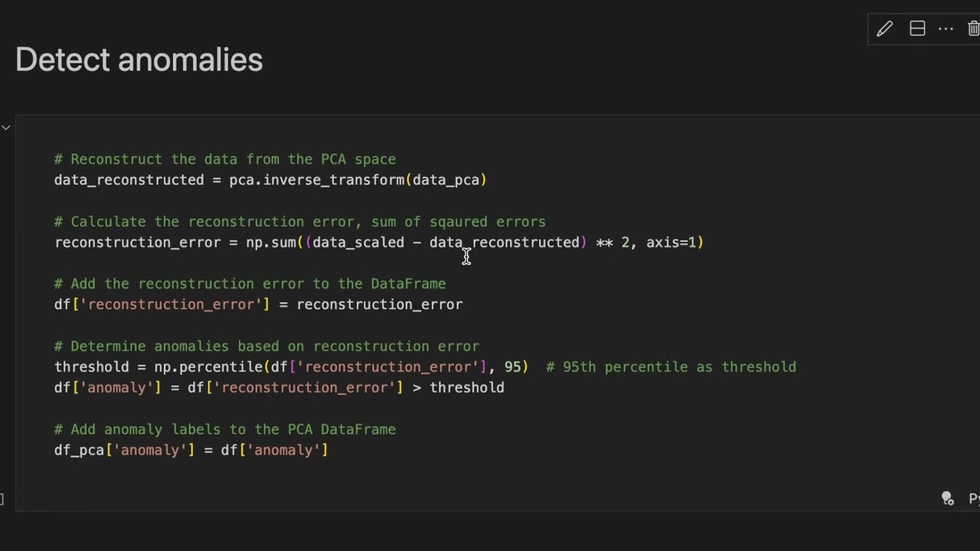The width and height of the screenshot is (980, 551).
Task: Open the more actions ellipsis menu
Action: pyautogui.click(x=946, y=29)
